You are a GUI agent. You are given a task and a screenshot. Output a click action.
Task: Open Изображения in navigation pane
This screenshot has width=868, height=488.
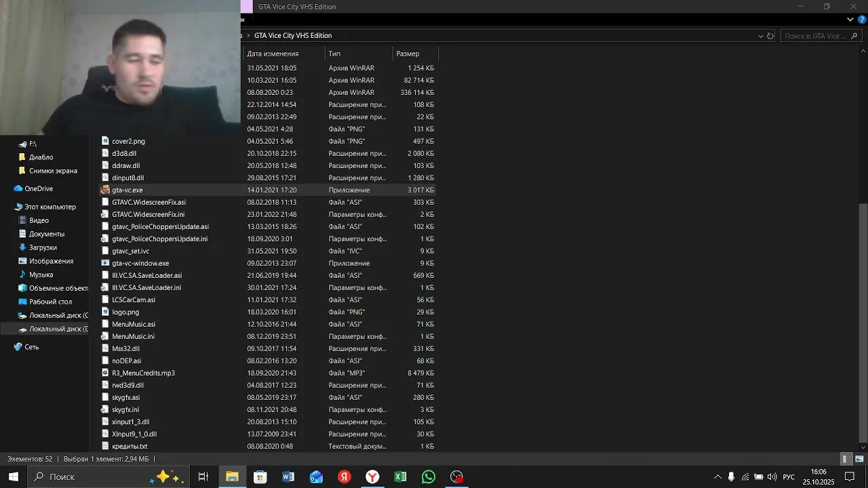pyautogui.click(x=51, y=261)
